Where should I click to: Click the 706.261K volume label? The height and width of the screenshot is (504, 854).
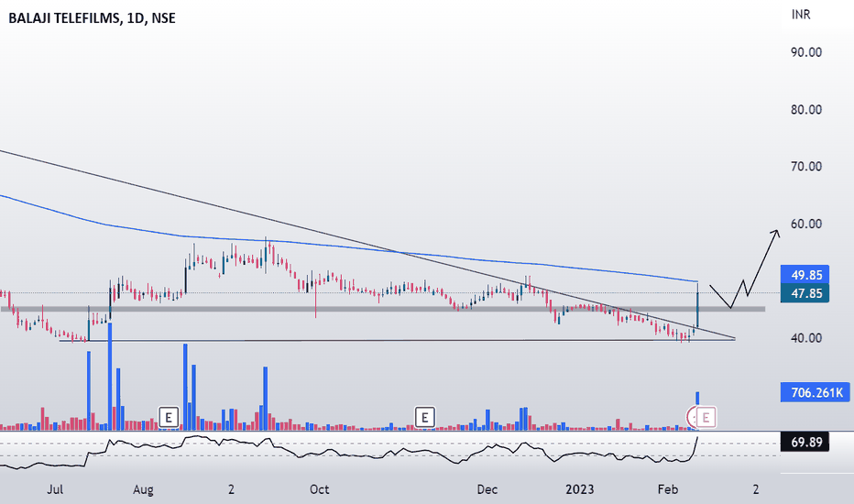point(816,392)
